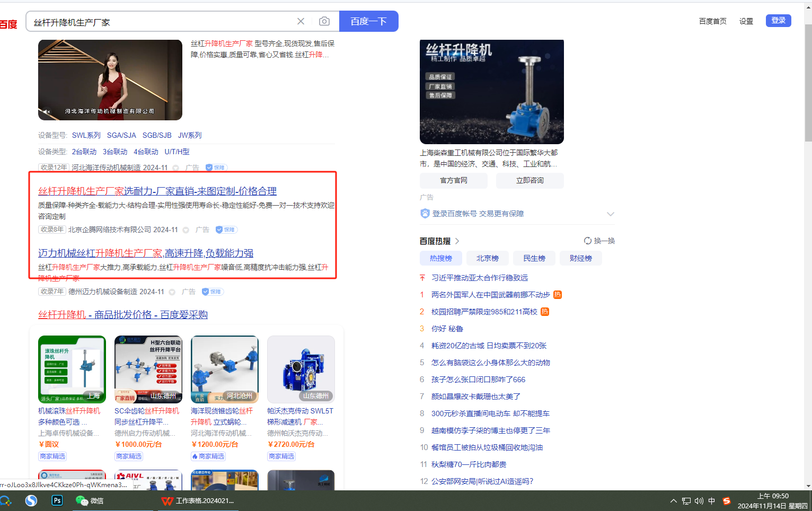The width and height of the screenshot is (812, 511).
Task: Select the SGB/SJB model link
Action: point(157,135)
